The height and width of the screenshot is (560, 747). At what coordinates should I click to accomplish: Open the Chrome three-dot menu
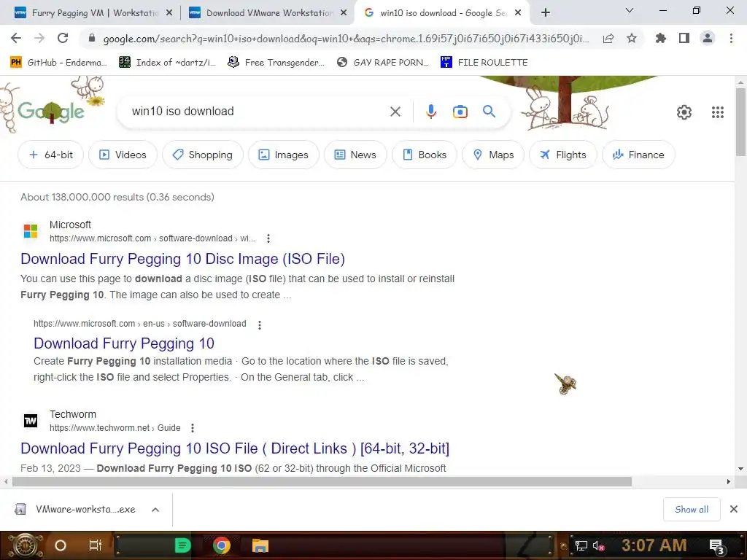pyautogui.click(x=731, y=38)
